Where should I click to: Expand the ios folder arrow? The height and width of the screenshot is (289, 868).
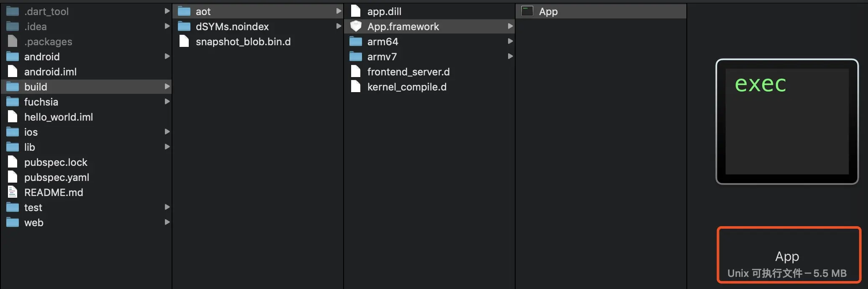click(x=167, y=132)
